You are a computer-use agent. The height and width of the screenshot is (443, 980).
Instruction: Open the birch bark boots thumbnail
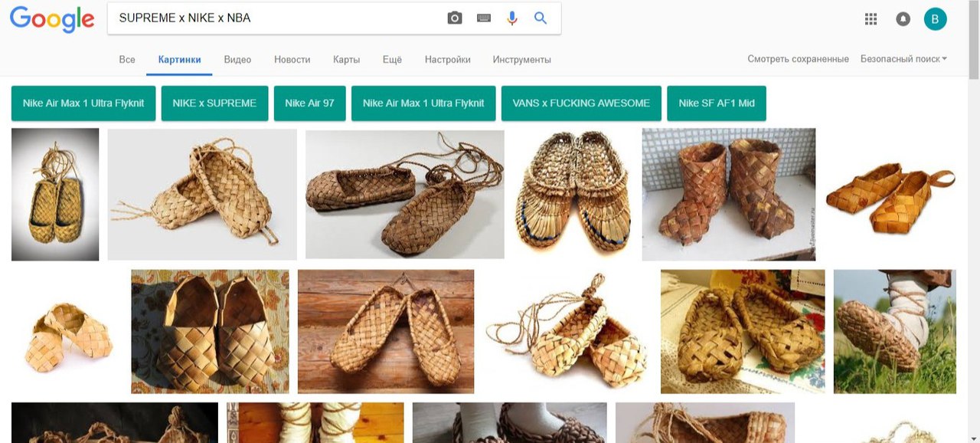click(728, 194)
